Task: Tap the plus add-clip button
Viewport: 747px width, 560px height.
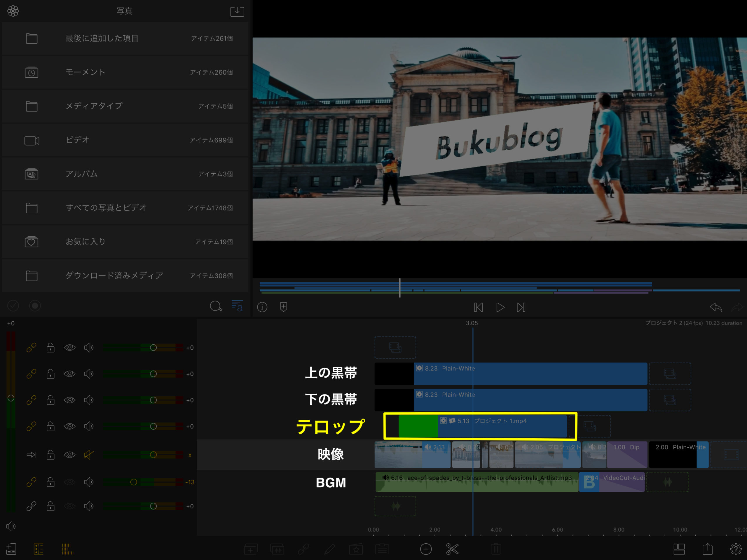Action: (x=426, y=549)
